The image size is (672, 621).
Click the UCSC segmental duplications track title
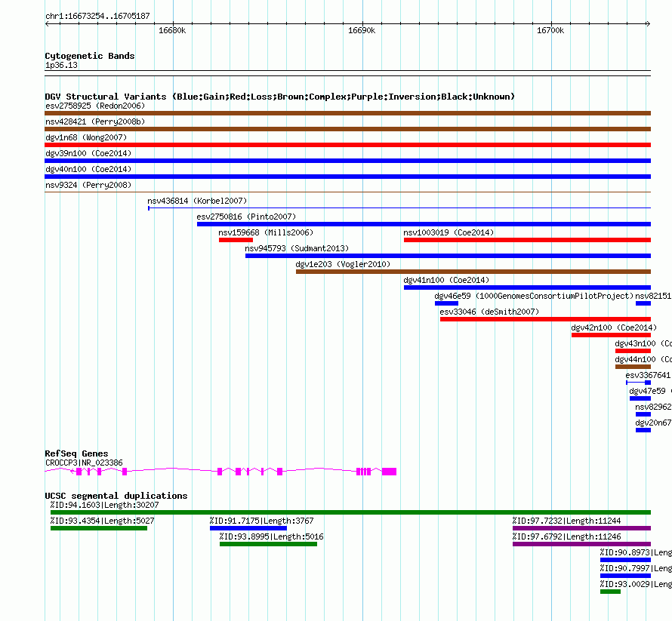[x=116, y=496]
